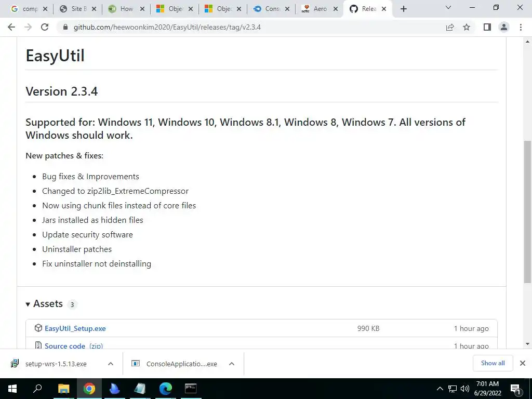The width and height of the screenshot is (532, 399).
Task: Bookmark this page with star icon
Action: click(467, 27)
